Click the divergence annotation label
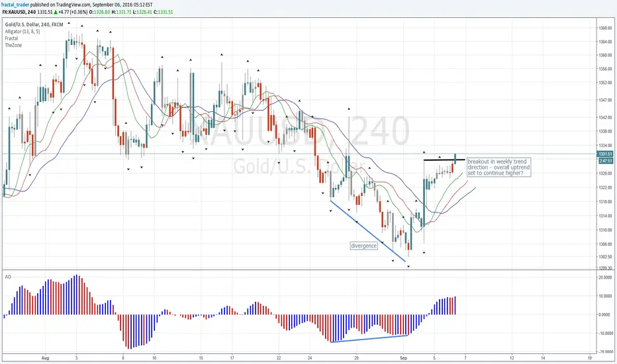Screen dimensions: 617x364 [x=363, y=246]
